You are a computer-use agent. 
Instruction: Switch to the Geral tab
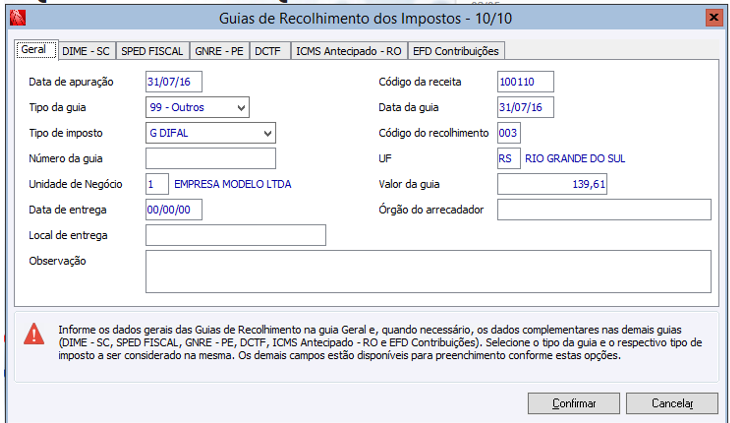coord(36,49)
